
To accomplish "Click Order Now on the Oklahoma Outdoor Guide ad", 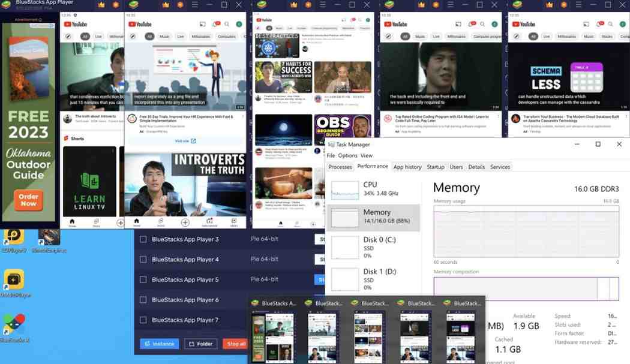I will coord(28,200).
